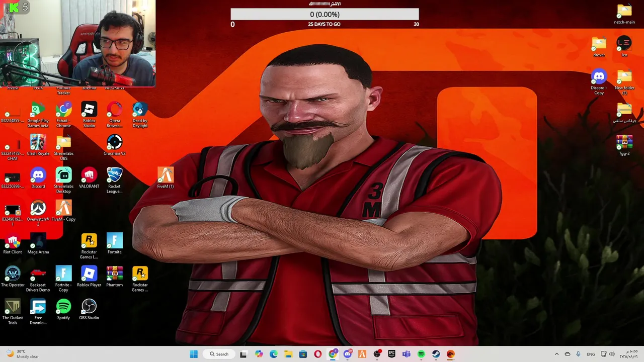The image size is (644, 362).
Task: Open the volume speaker tray icon
Action: (612, 354)
